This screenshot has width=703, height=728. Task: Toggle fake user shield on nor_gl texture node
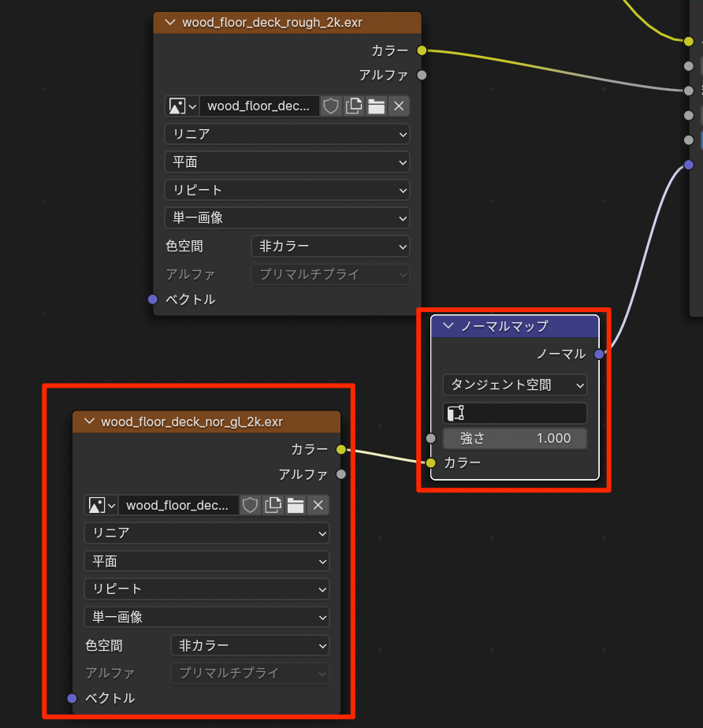click(x=250, y=505)
